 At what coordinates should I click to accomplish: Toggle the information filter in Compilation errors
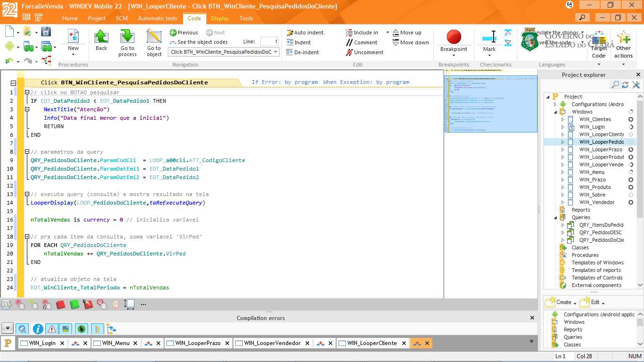click(x=38, y=329)
